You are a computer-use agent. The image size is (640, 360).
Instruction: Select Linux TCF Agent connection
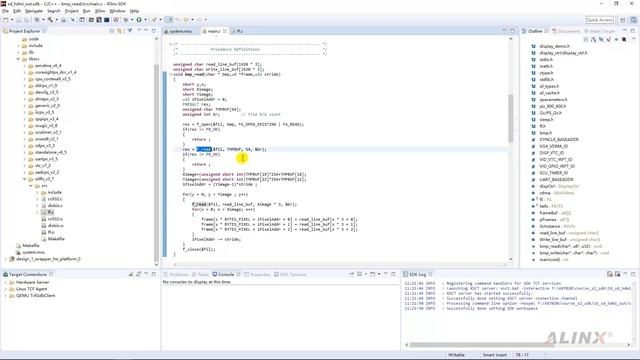[x=31, y=289]
